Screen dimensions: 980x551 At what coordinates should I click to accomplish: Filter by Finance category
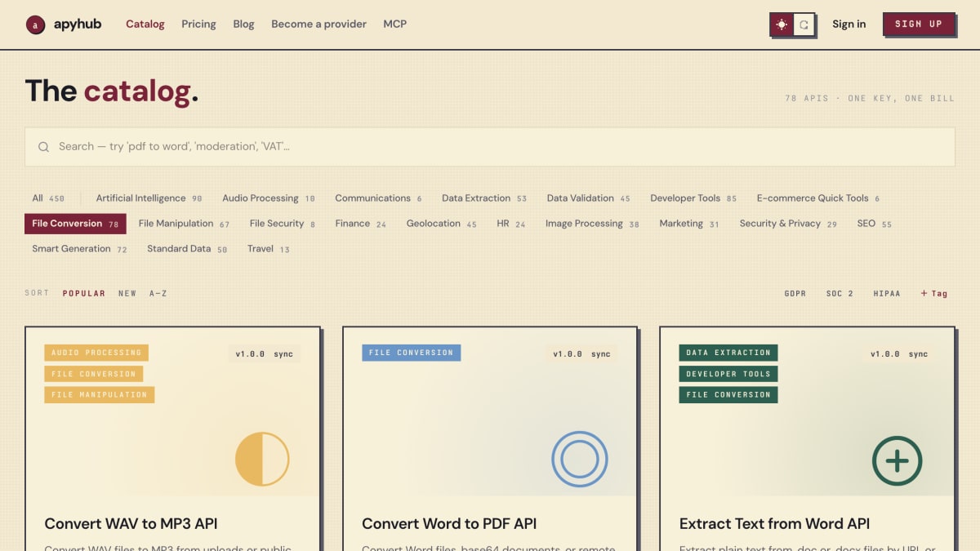coord(360,224)
